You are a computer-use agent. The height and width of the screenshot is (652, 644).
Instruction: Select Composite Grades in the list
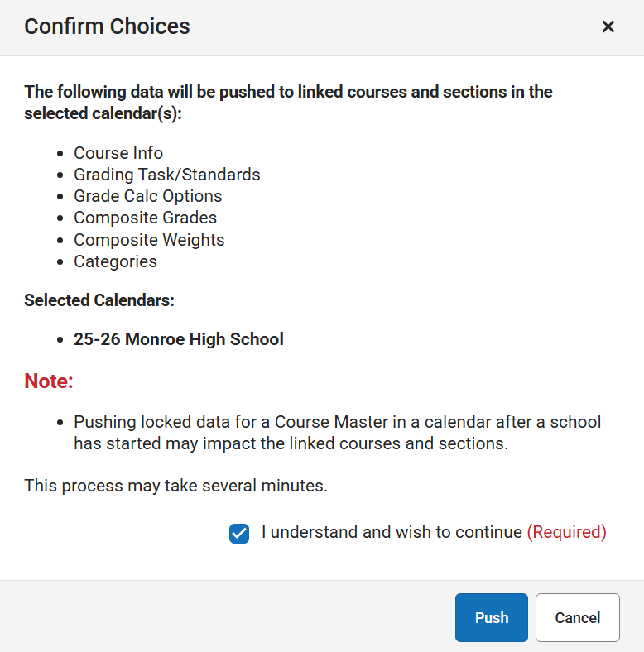tap(145, 218)
